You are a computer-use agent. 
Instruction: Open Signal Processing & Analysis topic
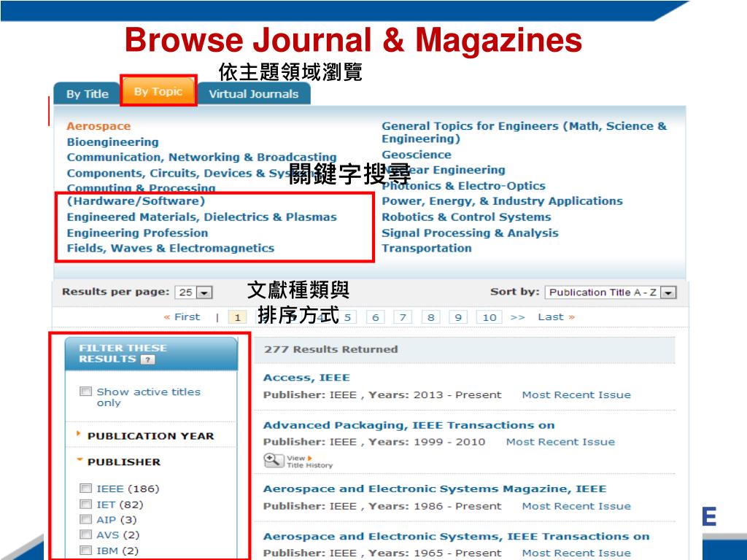(x=470, y=233)
